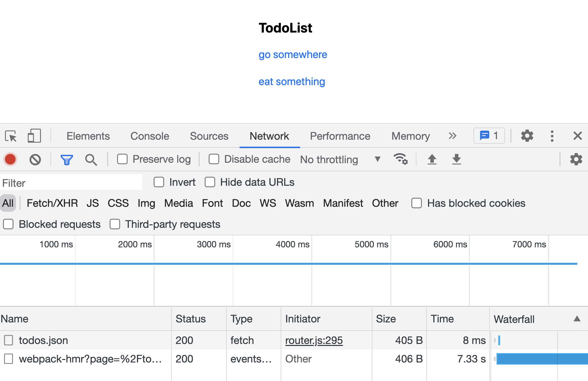The height and width of the screenshot is (381, 588).
Task: Enable the Preserve log checkbox
Action: tap(122, 159)
